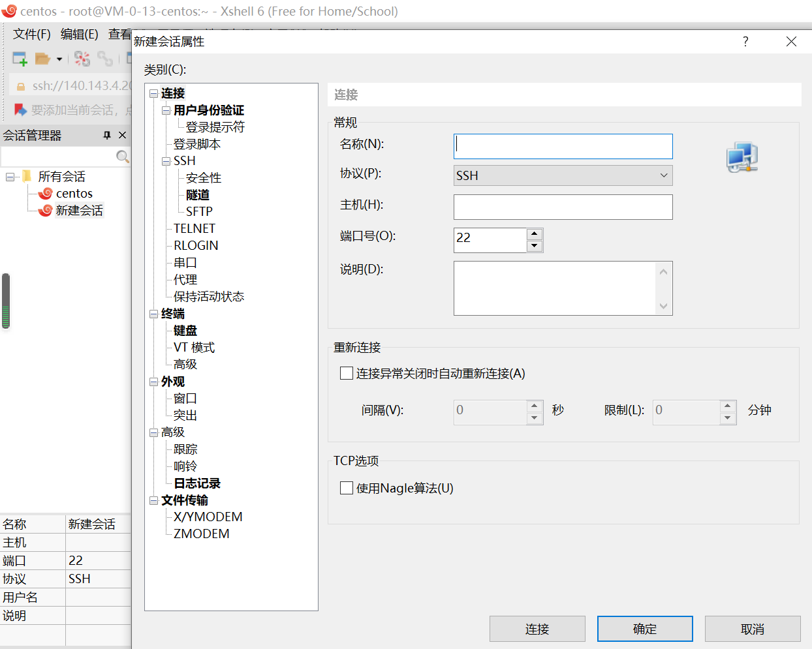Collapse the 外观 category node
The width and height of the screenshot is (812, 649).
[153, 382]
